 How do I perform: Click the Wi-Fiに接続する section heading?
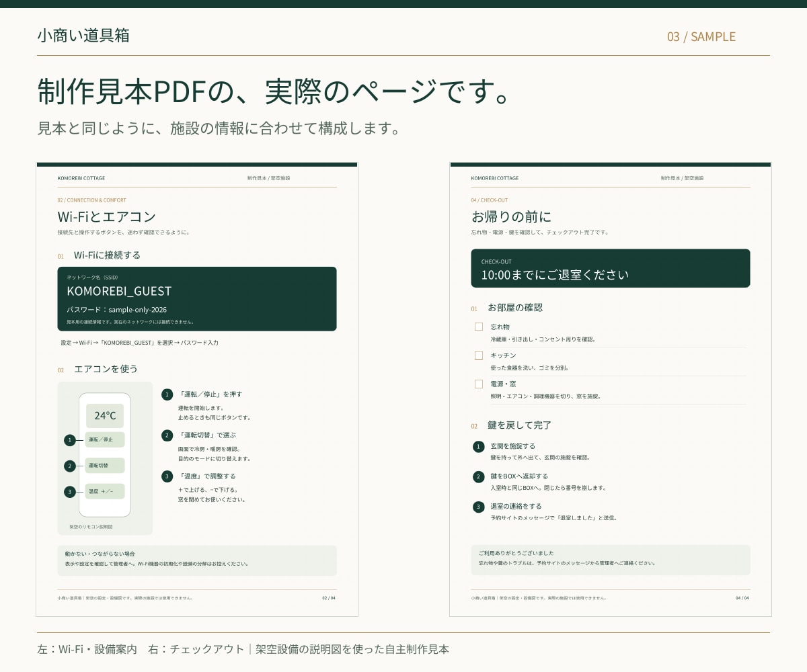(x=107, y=255)
